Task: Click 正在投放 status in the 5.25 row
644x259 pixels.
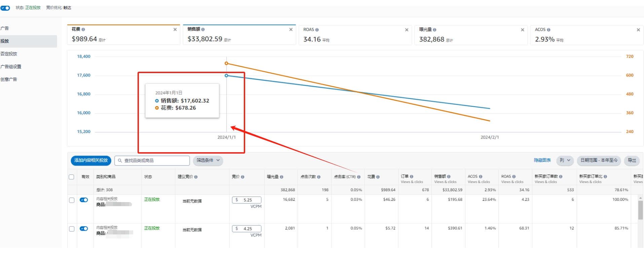Action: click(x=152, y=200)
